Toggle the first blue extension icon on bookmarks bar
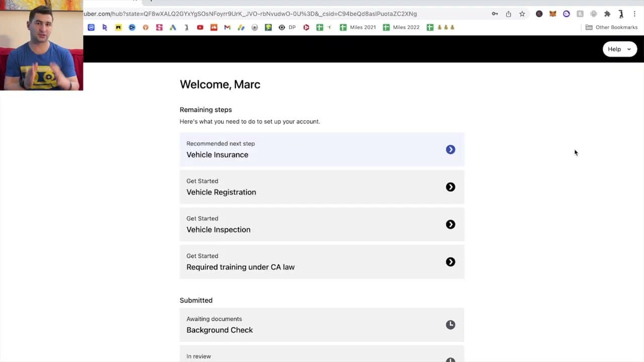The width and height of the screenshot is (644, 362). coord(91,27)
